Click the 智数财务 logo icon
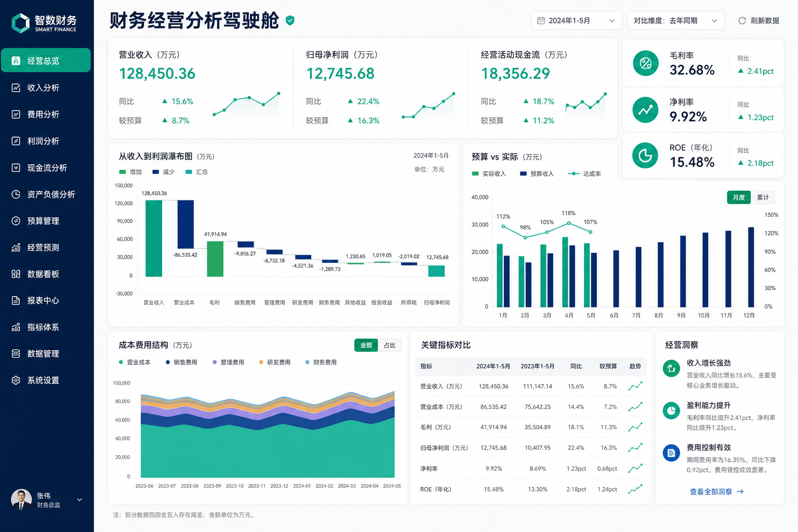Viewport: 798px width, 532px height. [x=21, y=23]
